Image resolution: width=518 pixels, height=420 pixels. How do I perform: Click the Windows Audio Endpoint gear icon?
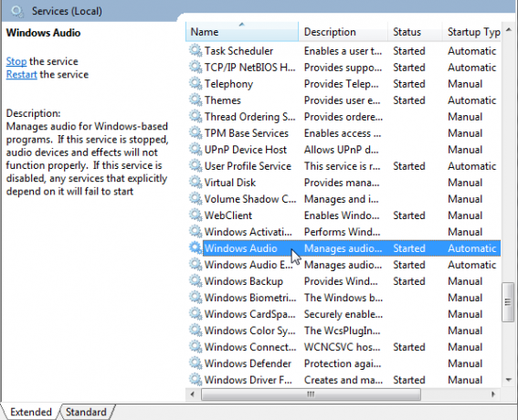[x=196, y=265]
